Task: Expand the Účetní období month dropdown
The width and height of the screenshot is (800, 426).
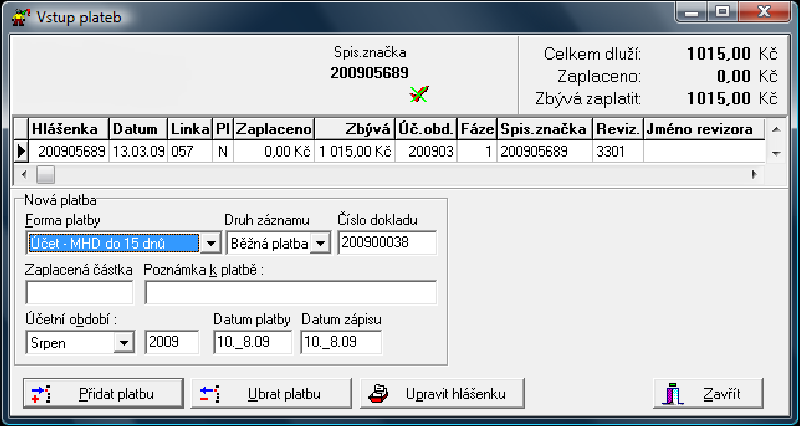Action: 124,343
